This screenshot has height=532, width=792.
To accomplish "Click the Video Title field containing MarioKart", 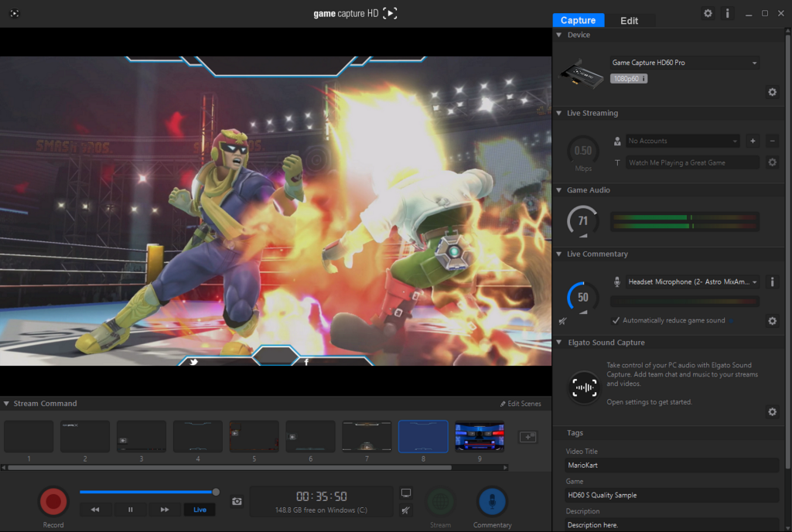I will point(672,465).
